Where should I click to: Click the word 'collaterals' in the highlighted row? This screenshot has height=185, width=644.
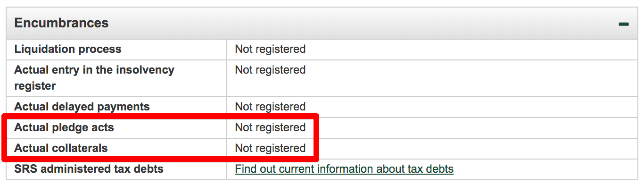tap(79, 148)
